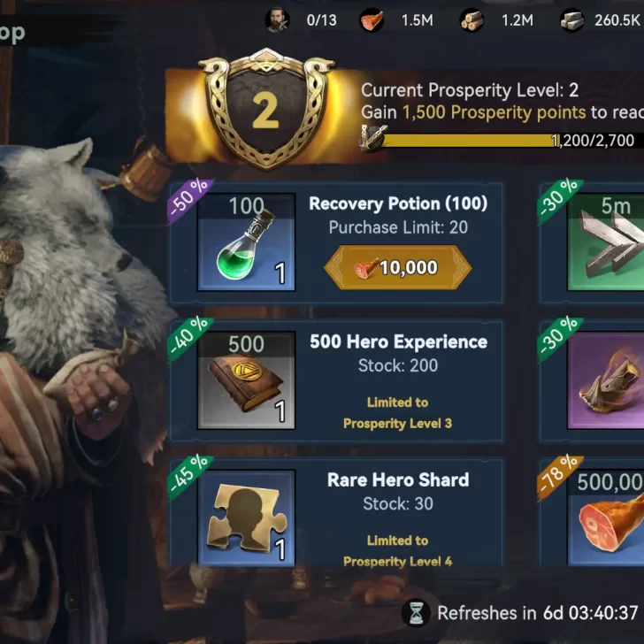Click Limited to Prosperity Level 3 label
Image resolution: width=644 pixels, height=644 pixels.
[397, 413]
